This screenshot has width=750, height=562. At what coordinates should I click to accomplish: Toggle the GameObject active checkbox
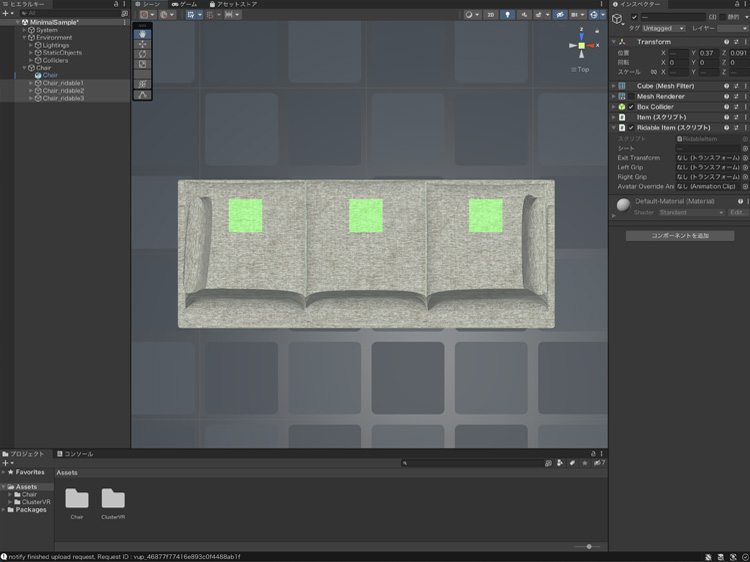click(634, 17)
